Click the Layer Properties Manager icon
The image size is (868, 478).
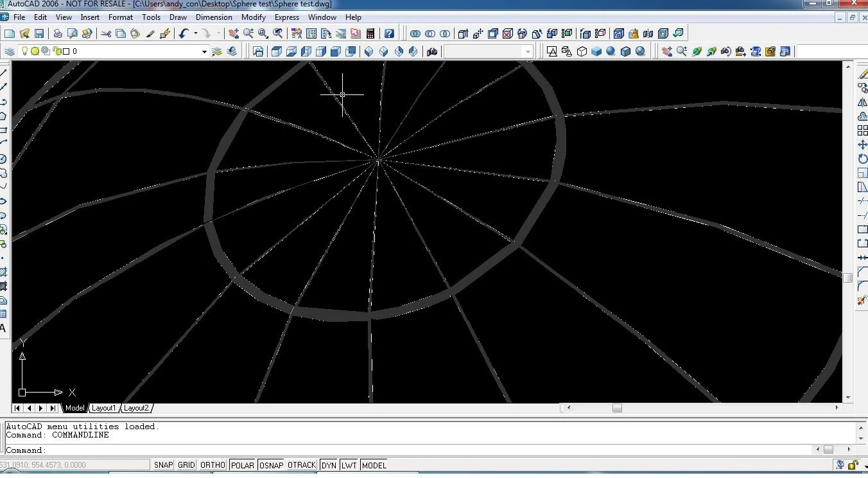click(x=10, y=51)
